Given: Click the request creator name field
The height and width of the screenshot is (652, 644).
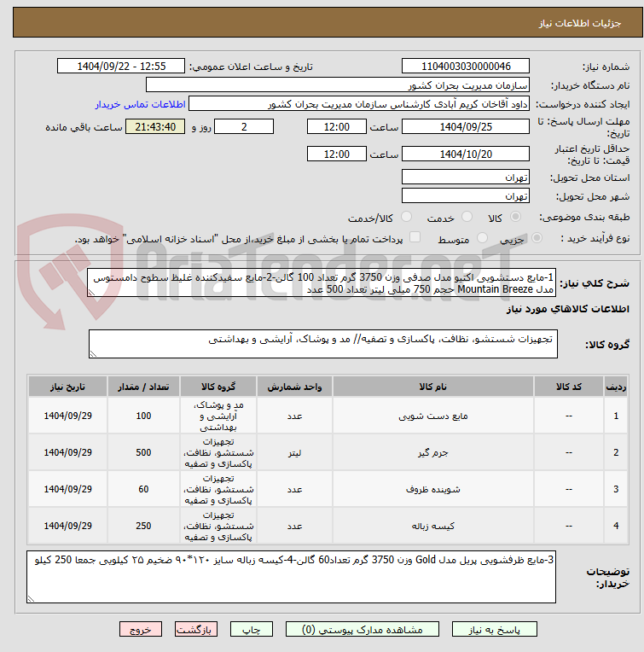Looking at the screenshot, I should pos(359,103).
